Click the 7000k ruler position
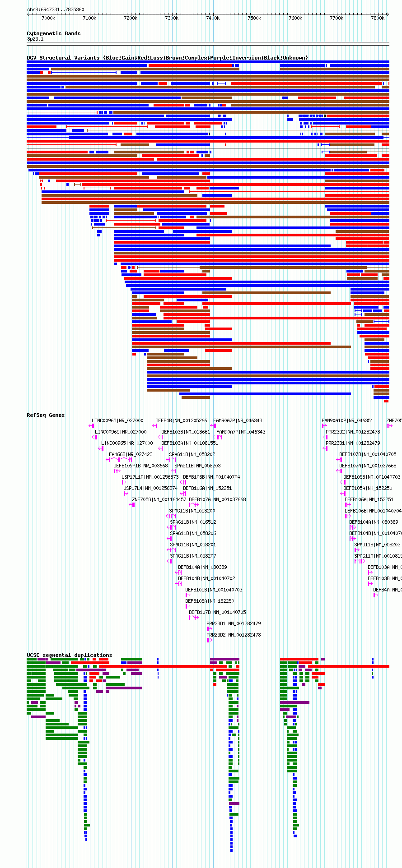 coord(48,18)
